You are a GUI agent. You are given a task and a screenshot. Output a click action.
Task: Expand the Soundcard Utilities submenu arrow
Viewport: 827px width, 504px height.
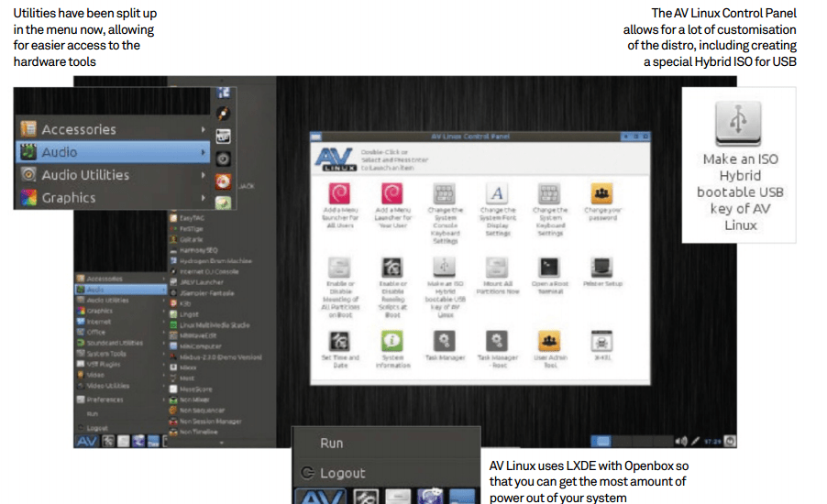pyautogui.click(x=163, y=343)
